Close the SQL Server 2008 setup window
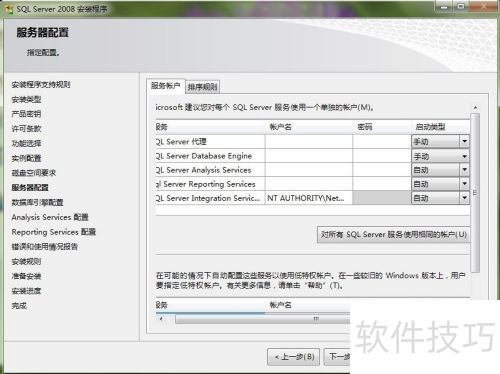This screenshot has width=500, height=374. pyautogui.click(x=485, y=6)
